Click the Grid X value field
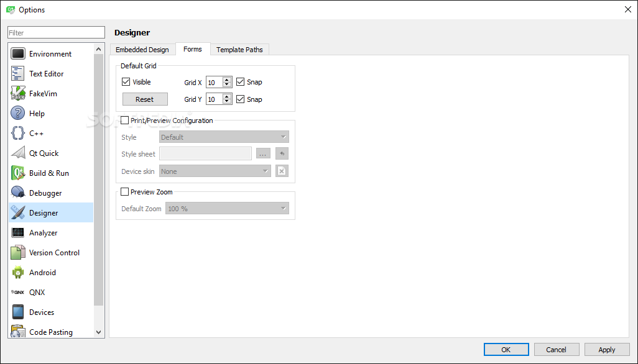 (x=215, y=82)
